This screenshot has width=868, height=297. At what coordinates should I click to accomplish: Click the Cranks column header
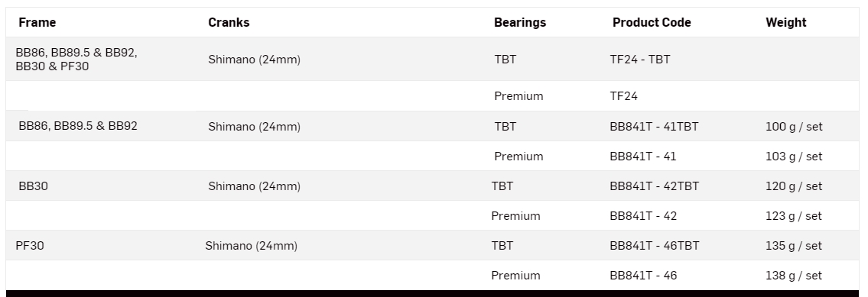coord(229,23)
